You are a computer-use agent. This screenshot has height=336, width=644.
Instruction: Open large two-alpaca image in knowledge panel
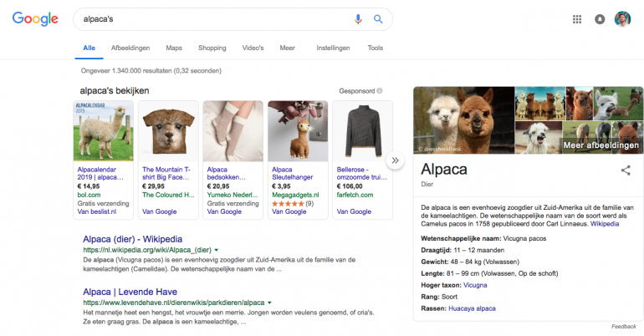click(x=463, y=120)
